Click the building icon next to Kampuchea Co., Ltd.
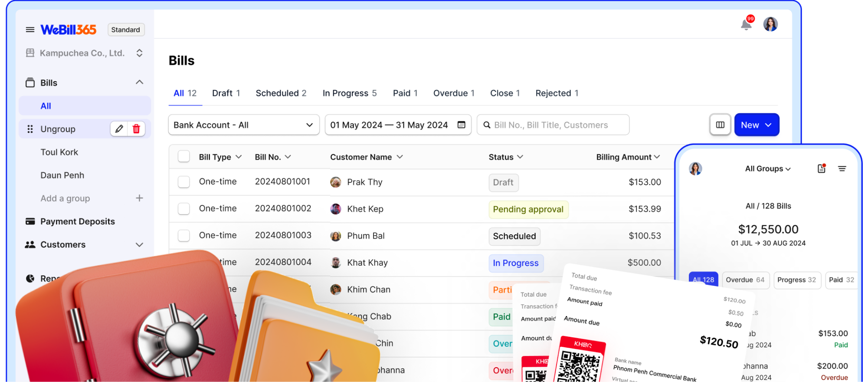868x382 pixels. [30, 53]
